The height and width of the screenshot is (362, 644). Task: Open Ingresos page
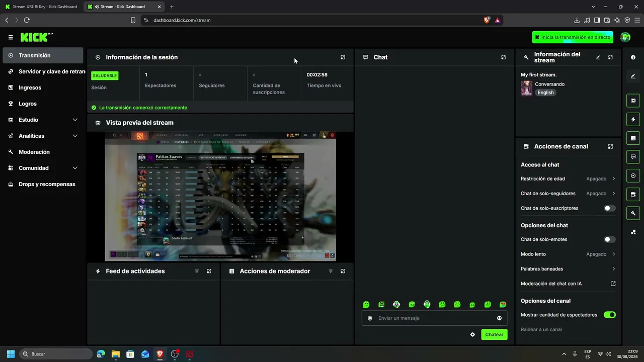[43, 87]
